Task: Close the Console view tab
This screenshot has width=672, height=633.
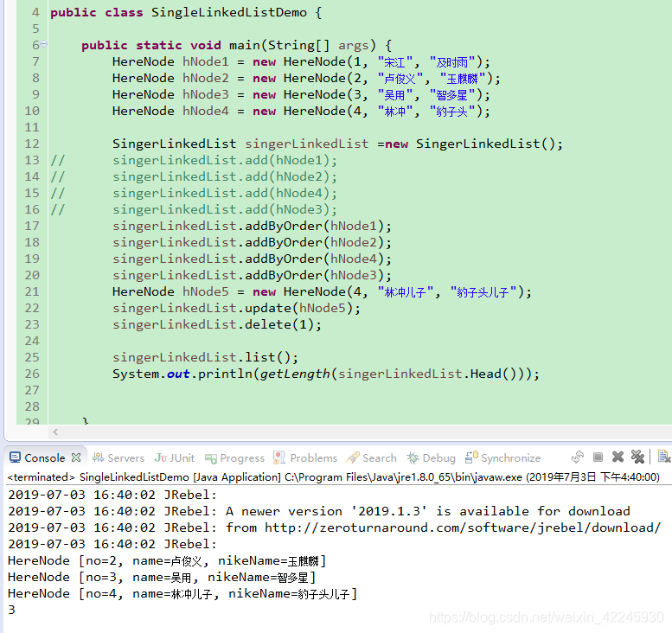Action: tap(76, 457)
